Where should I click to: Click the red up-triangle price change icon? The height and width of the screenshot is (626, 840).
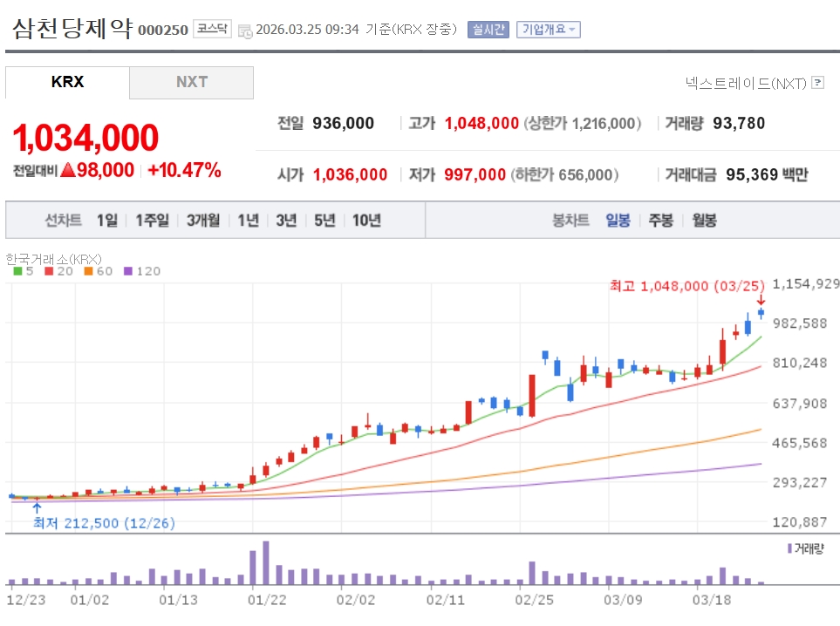[x=68, y=170]
